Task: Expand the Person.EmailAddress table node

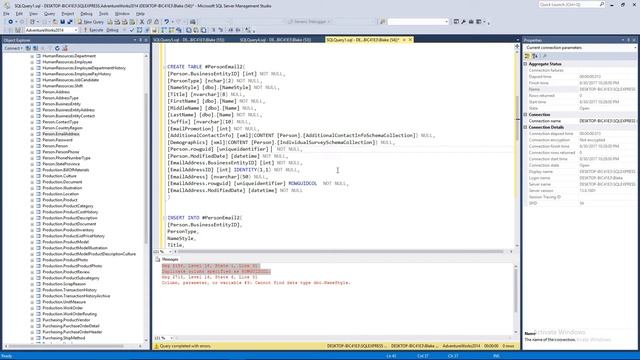Action: click(32, 134)
